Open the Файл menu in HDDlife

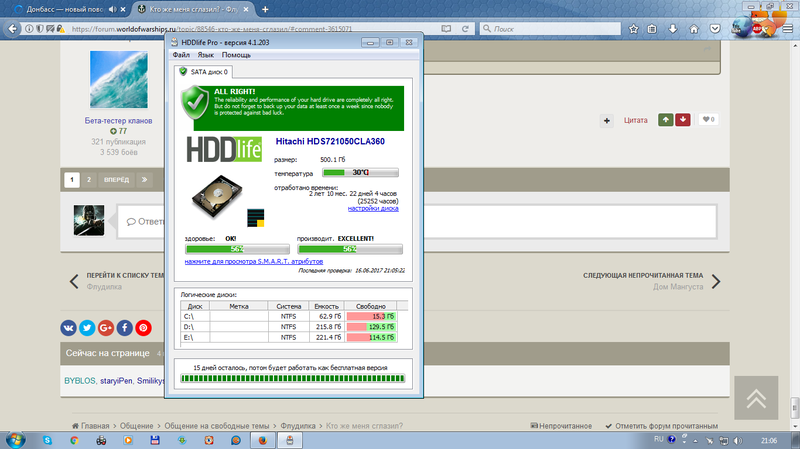click(x=181, y=55)
